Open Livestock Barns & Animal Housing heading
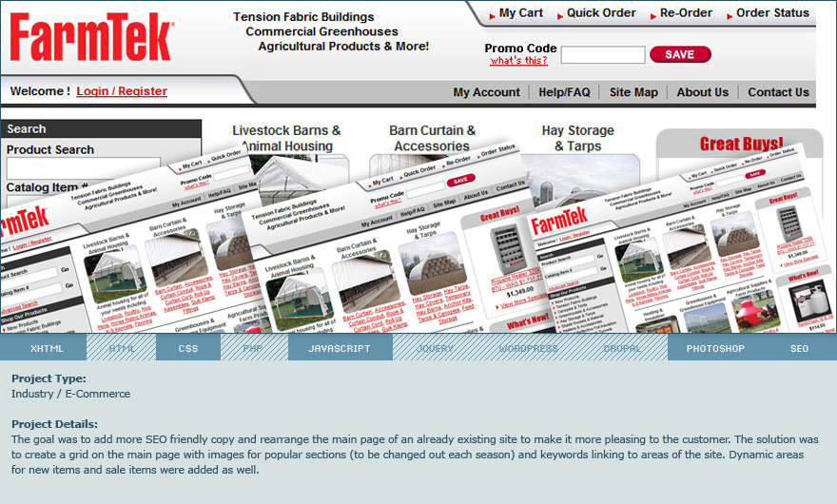 click(x=286, y=138)
